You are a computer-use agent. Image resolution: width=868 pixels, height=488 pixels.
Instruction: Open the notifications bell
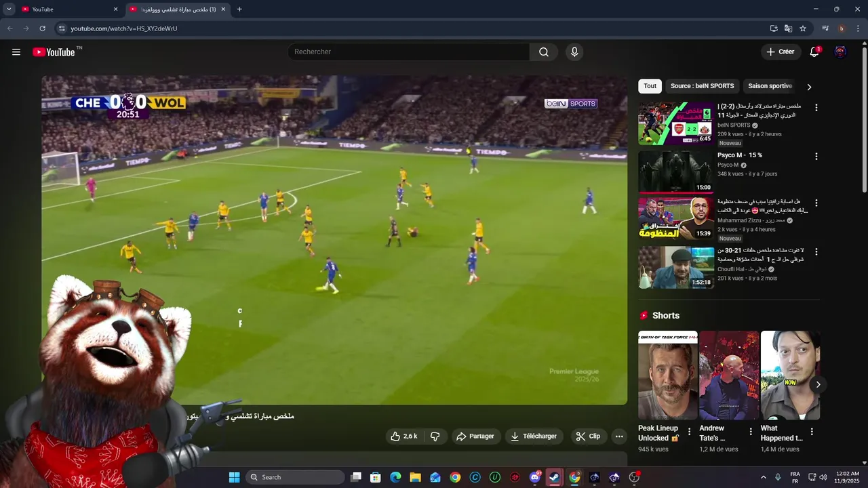pos(815,52)
